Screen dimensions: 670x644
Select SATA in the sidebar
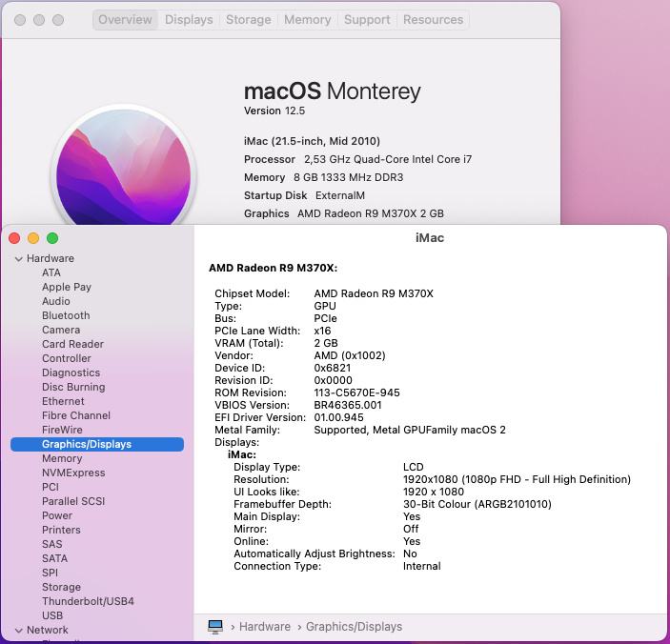54,558
